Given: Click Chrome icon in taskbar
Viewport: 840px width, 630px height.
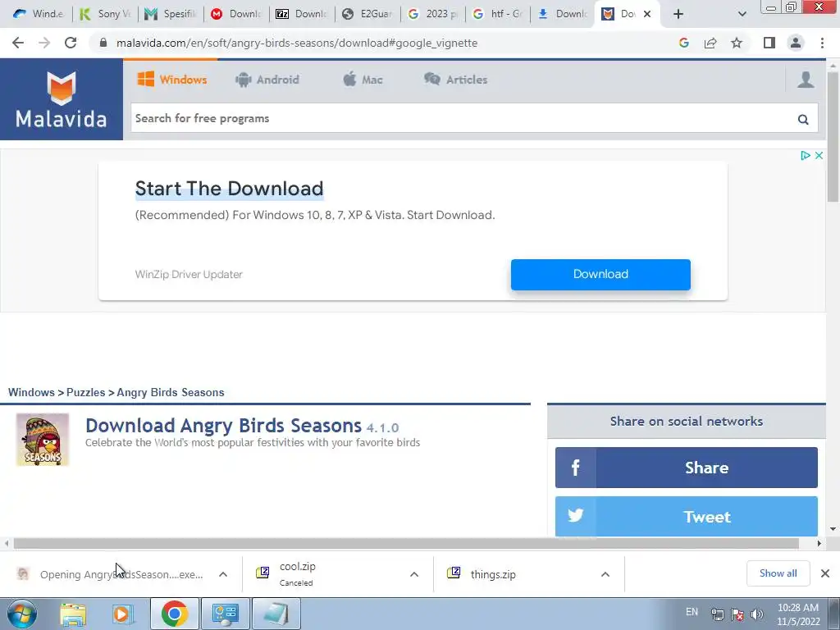Looking at the screenshot, I should click(174, 614).
